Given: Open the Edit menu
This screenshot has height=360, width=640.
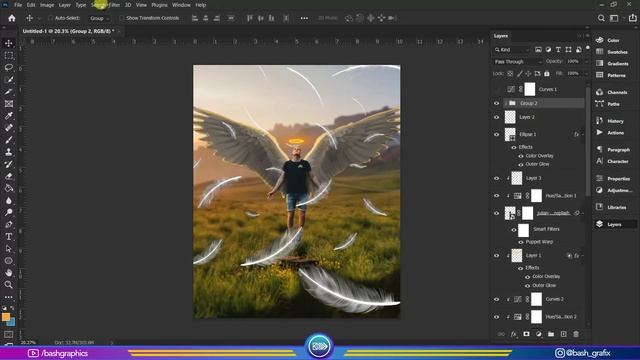Looking at the screenshot, I should coord(31,5).
